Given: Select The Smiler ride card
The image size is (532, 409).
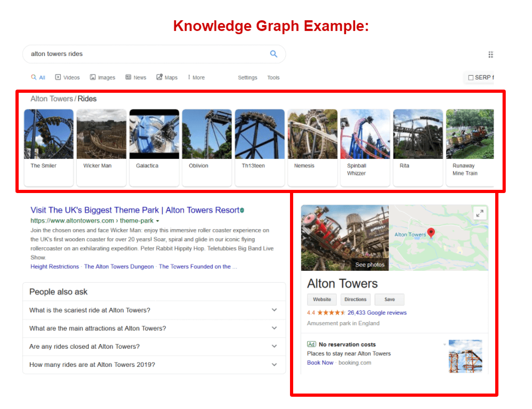Looking at the screenshot, I should point(49,147).
